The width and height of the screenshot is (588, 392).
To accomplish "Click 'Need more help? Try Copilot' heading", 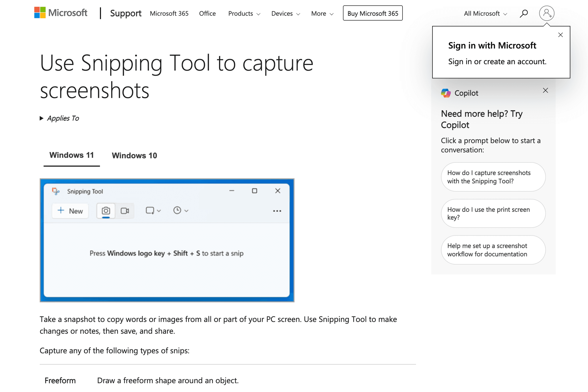I will click(x=482, y=119).
